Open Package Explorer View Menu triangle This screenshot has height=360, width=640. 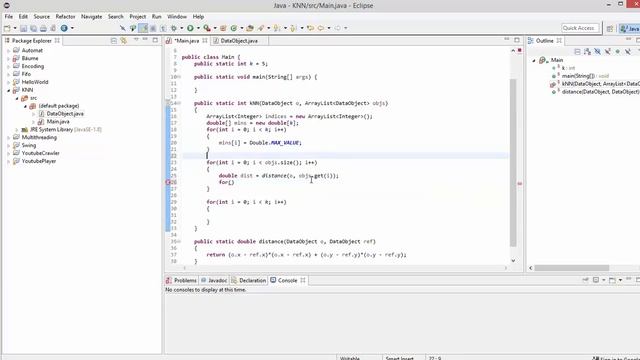tap(136, 40)
